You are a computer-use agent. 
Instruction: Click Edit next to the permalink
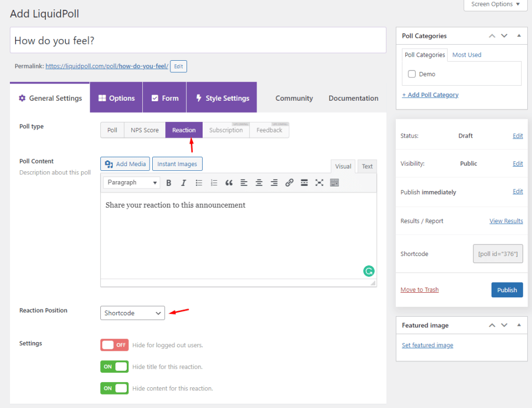179,66
